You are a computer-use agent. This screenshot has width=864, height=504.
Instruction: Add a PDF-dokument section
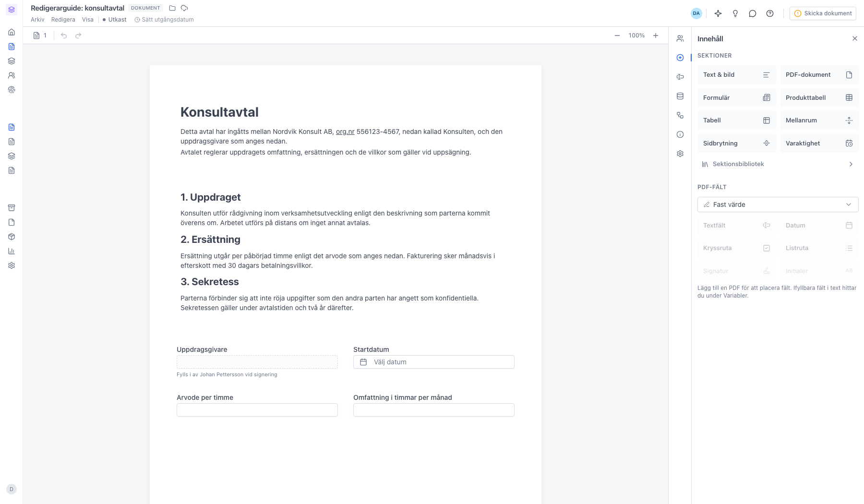click(x=819, y=75)
